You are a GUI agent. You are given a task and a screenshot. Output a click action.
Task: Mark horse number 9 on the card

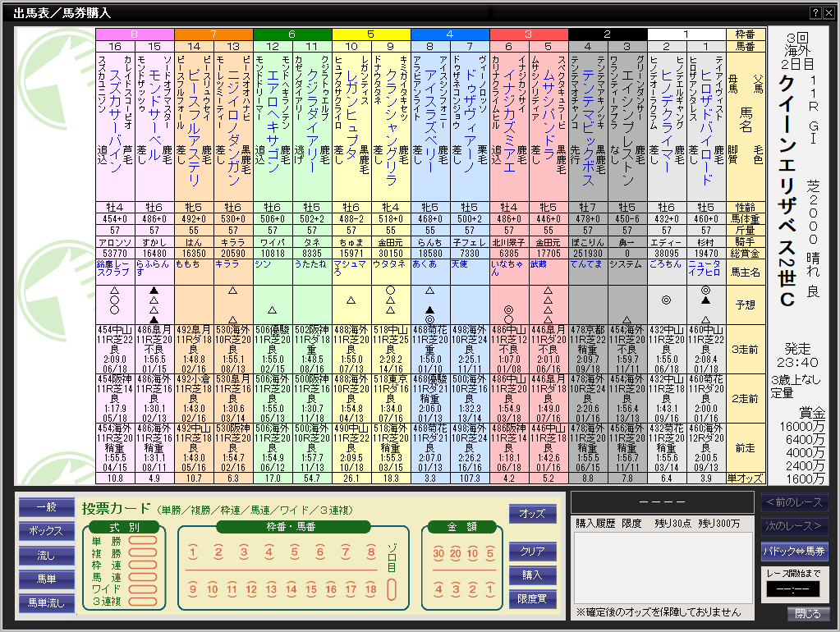point(193,589)
